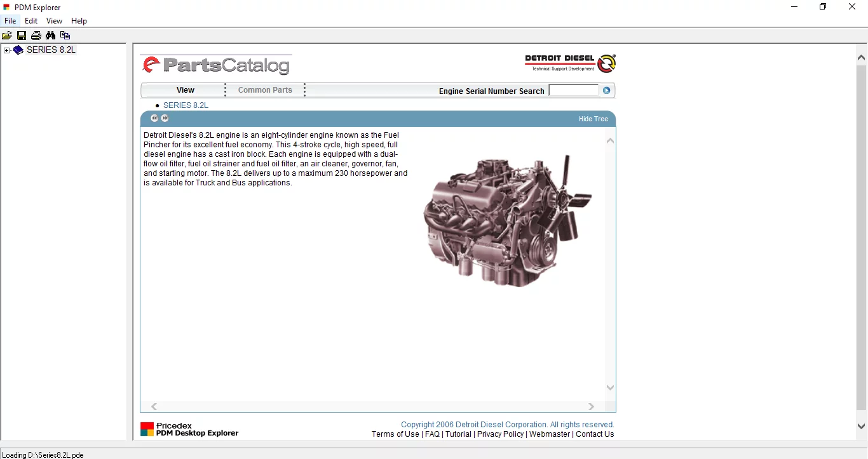868x459 pixels.
Task: Select the SERIES 8.2L bullet link
Action: [187, 105]
